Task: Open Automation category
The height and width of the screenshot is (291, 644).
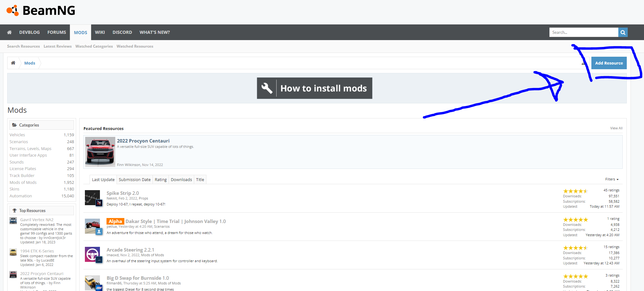Action: point(21,196)
